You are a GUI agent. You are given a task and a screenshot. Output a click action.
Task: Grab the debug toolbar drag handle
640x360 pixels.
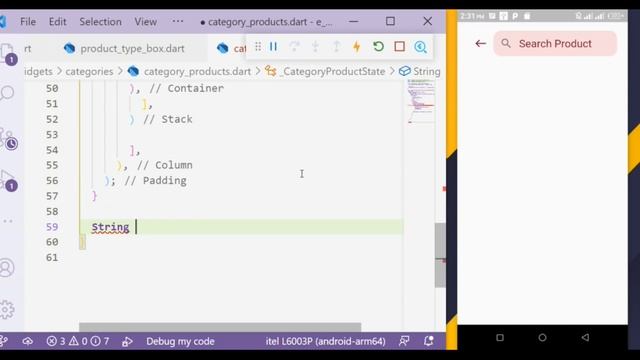point(258,47)
